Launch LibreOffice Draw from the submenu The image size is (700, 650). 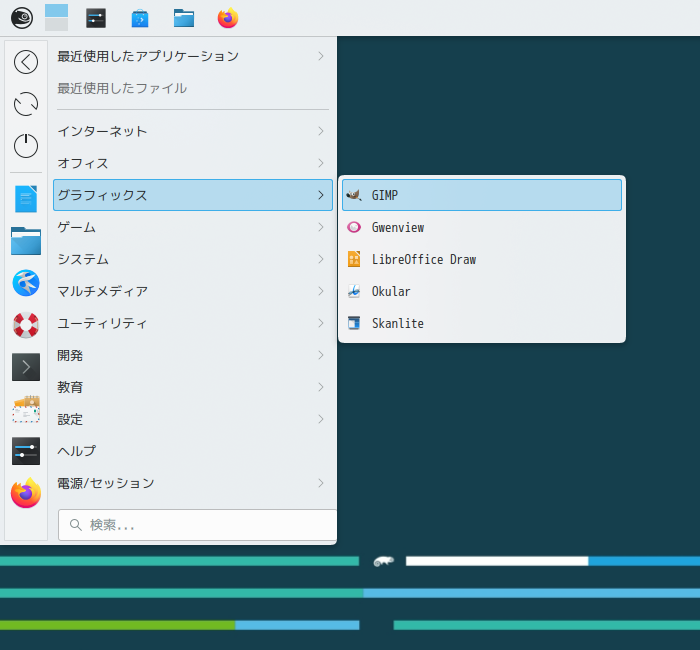tap(482, 259)
